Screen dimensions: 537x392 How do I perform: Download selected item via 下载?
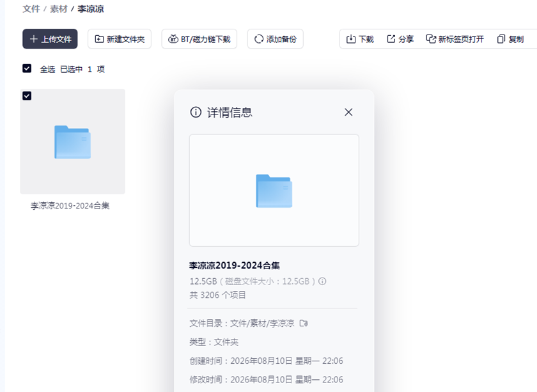(360, 39)
